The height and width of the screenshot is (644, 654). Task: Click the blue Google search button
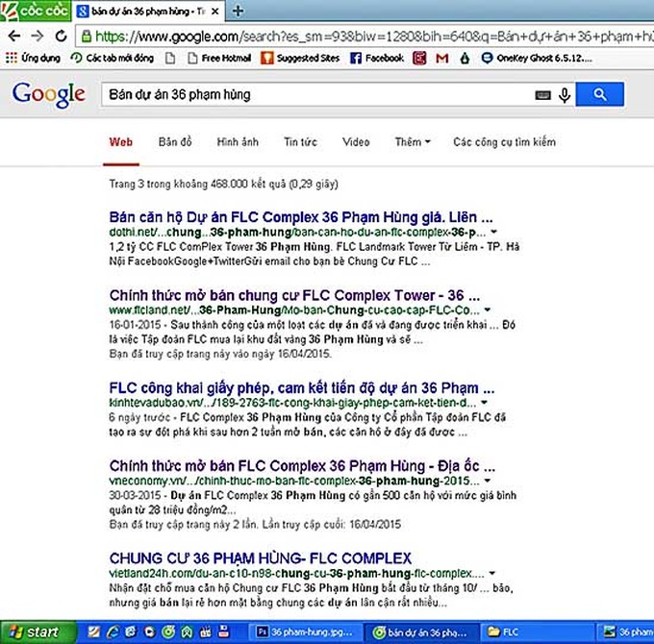600,94
